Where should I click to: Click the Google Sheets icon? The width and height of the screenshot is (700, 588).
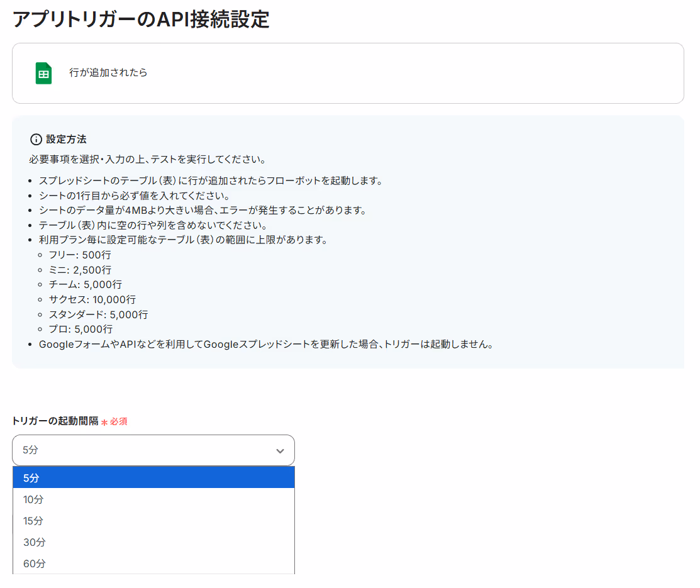click(x=43, y=73)
